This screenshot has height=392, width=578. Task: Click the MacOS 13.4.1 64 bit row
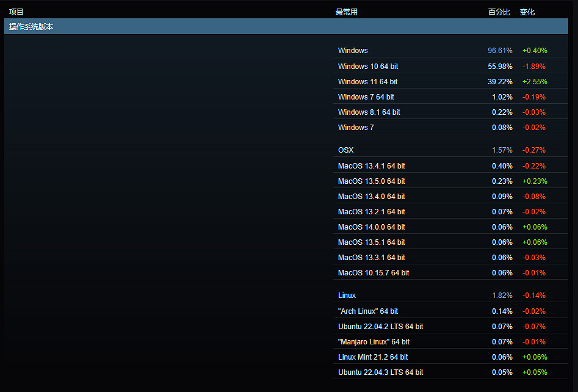tap(371, 165)
